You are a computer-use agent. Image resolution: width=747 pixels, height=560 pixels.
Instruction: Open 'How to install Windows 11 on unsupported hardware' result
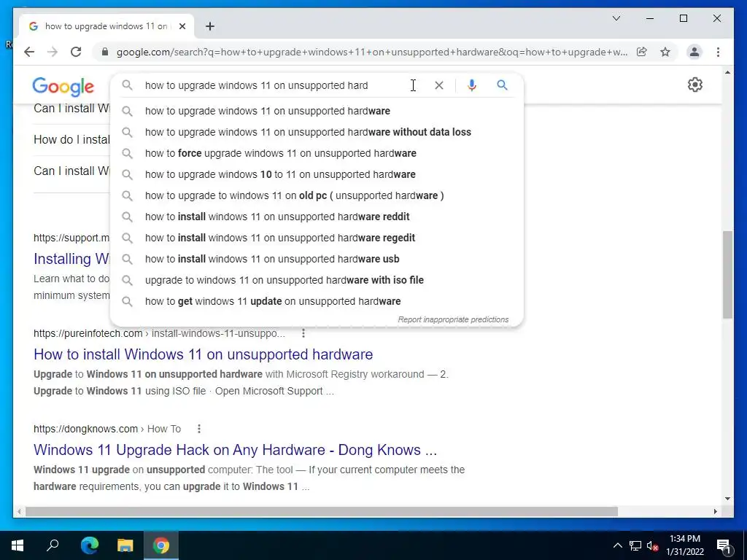tap(204, 354)
